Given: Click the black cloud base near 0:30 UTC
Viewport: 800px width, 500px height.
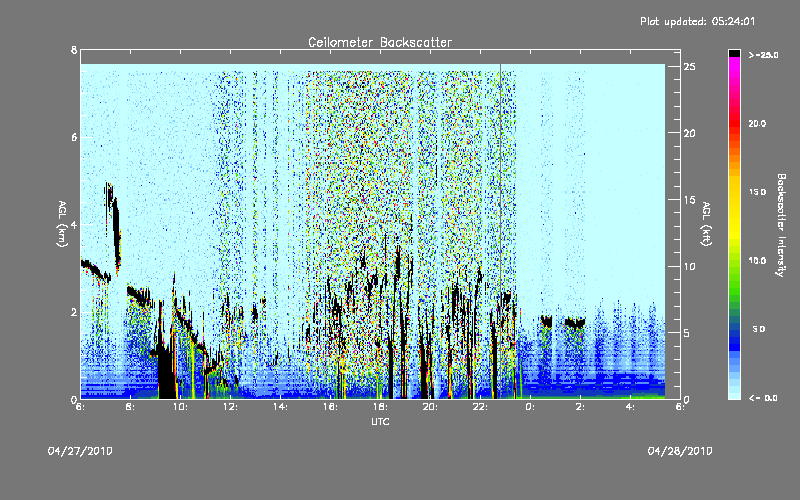Looking at the screenshot, I should point(546,321).
